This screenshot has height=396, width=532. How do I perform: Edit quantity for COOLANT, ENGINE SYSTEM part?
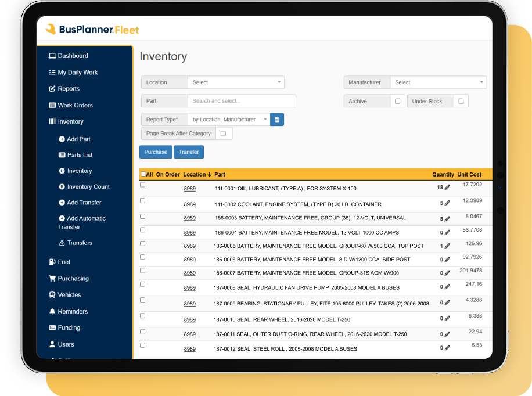[x=447, y=204]
